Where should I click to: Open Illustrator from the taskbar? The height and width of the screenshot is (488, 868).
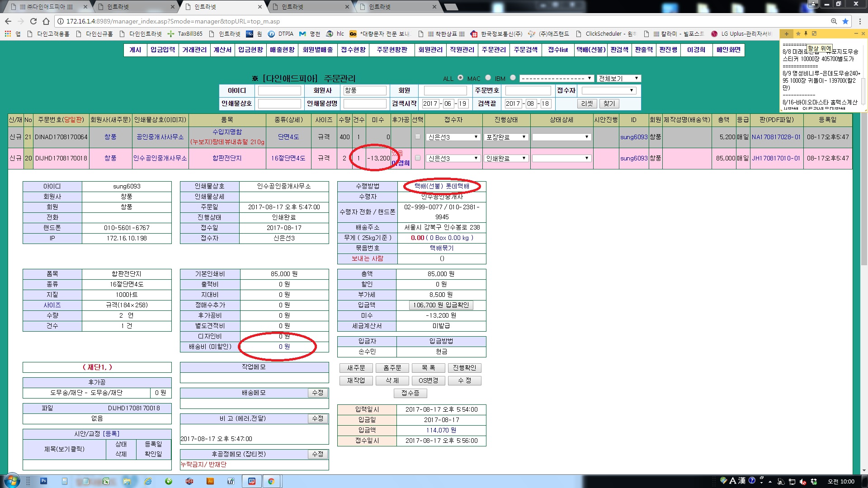210,481
